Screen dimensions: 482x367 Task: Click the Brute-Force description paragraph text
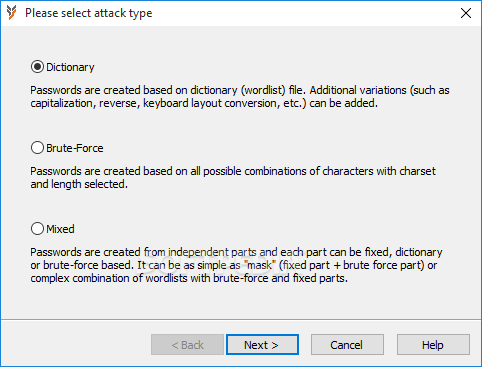click(x=233, y=177)
